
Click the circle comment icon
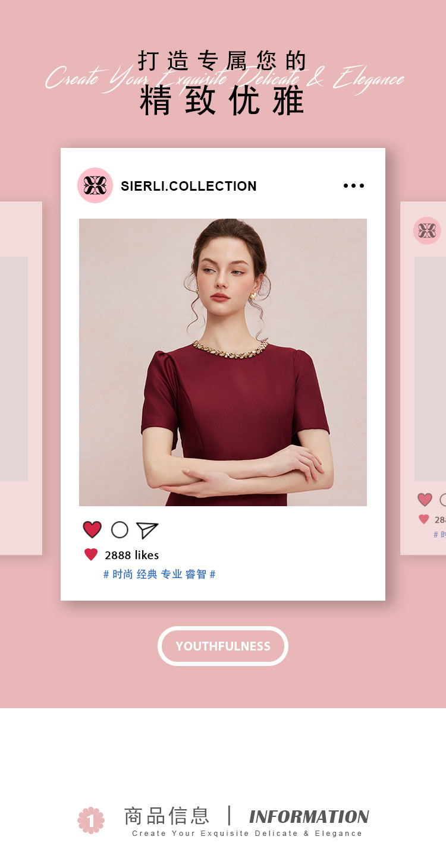[x=120, y=530]
